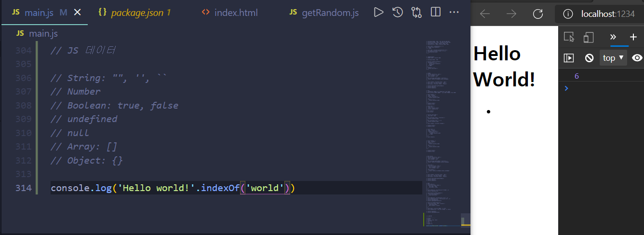Open the file history timeline icon
The image size is (644, 235).
(x=398, y=12)
